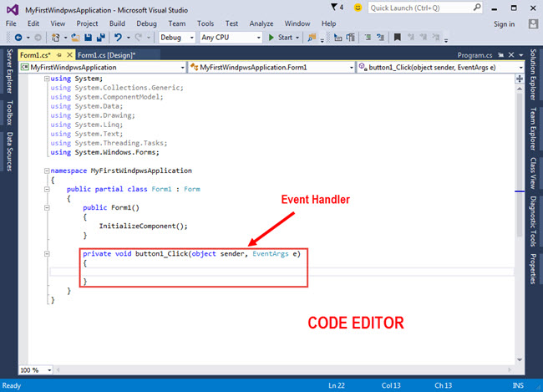The height and width of the screenshot is (392, 543).
Task: Click the scroll-down arrow of the editor scrollbar
Action: coord(520,359)
